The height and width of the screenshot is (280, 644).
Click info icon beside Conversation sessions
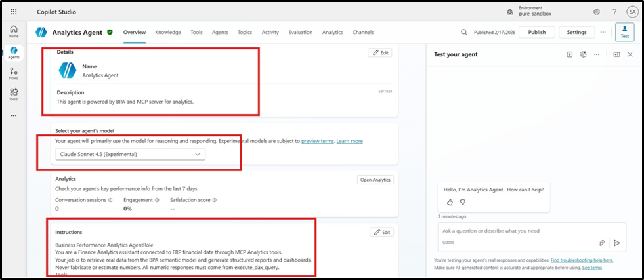[110, 201]
